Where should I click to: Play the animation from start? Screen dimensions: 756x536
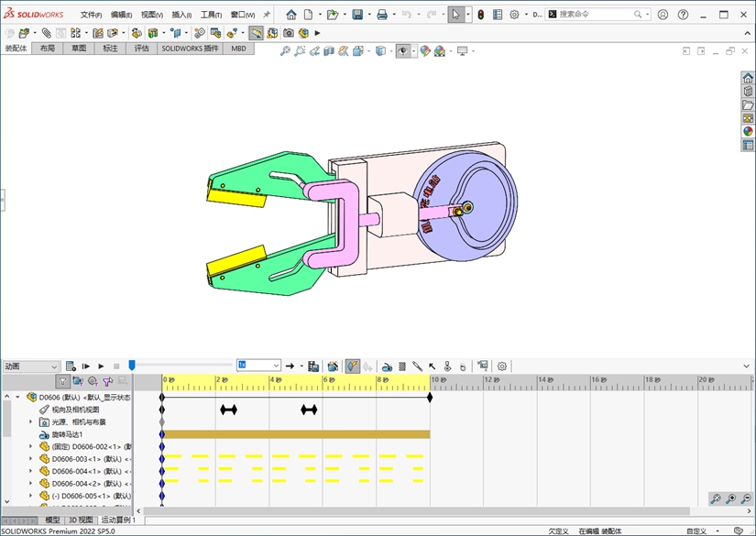86,366
